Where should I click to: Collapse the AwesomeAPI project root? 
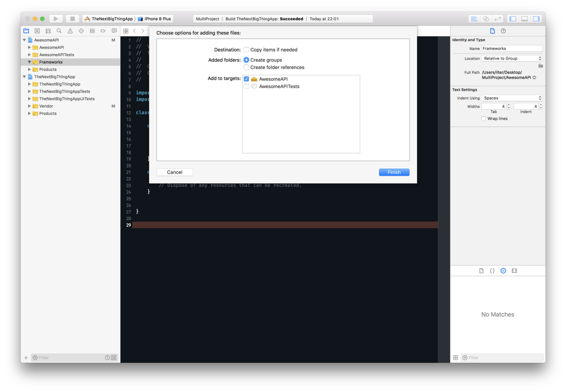(x=24, y=40)
